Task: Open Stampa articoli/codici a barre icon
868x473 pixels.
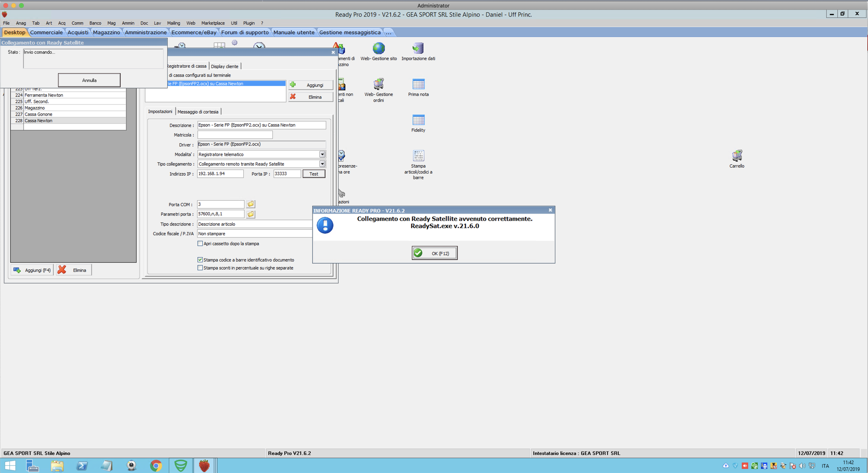Action: pyautogui.click(x=418, y=156)
